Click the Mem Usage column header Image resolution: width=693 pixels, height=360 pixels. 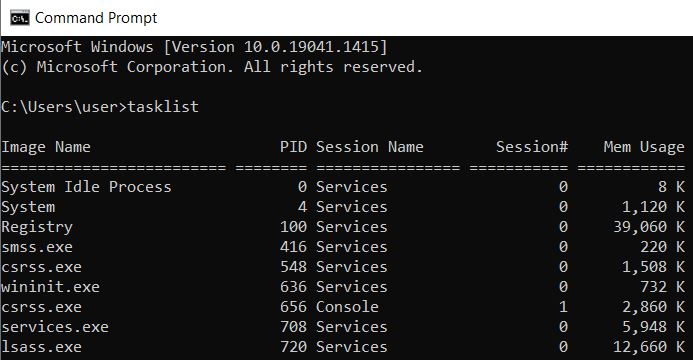click(x=644, y=147)
